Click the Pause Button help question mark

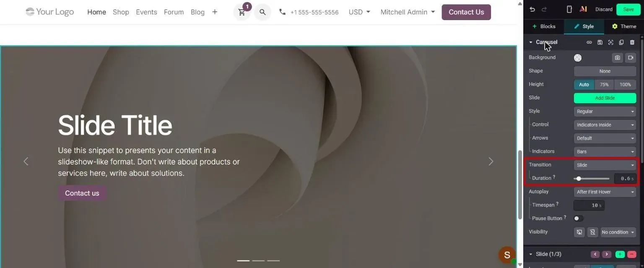pos(565,218)
